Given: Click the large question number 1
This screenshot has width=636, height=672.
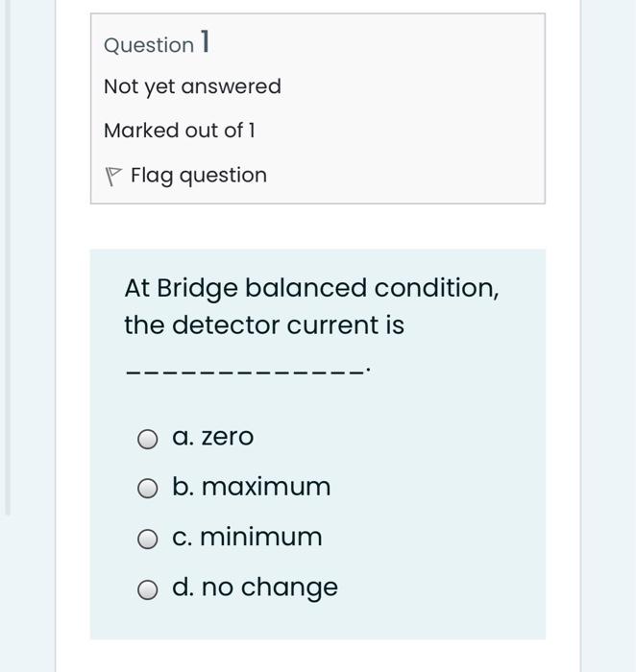Looking at the screenshot, I should tap(204, 43).
